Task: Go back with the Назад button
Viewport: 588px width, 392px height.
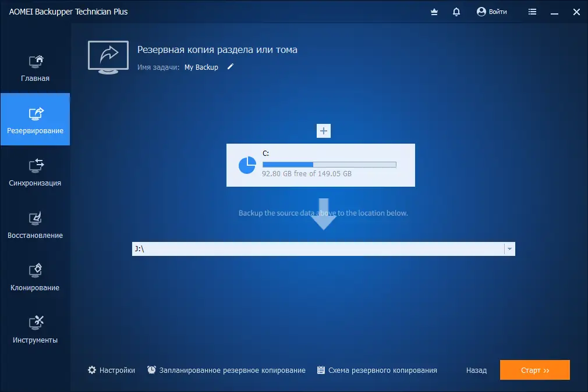Action: pyautogui.click(x=477, y=370)
